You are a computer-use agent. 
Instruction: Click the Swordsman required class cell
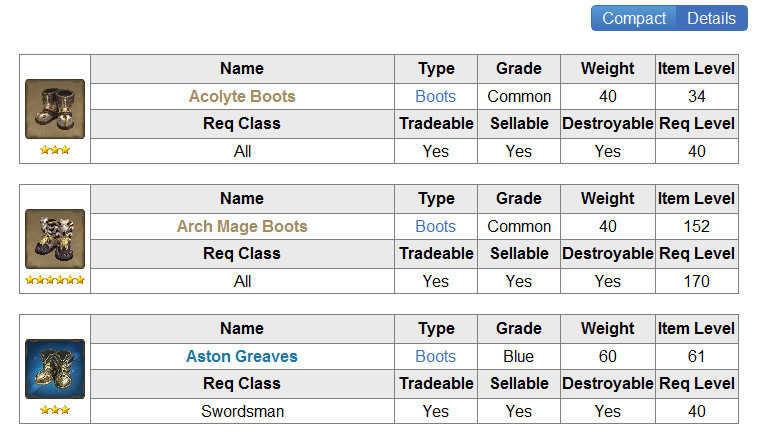[242, 411]
